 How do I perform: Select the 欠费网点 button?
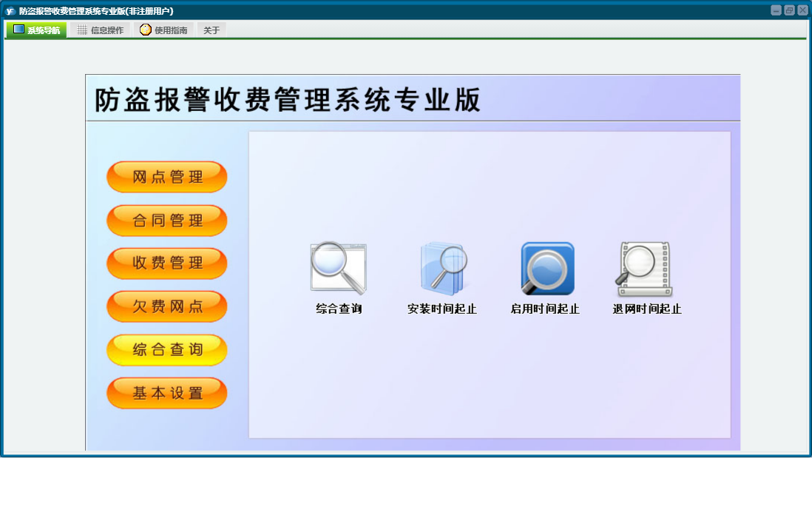[166, 306]
